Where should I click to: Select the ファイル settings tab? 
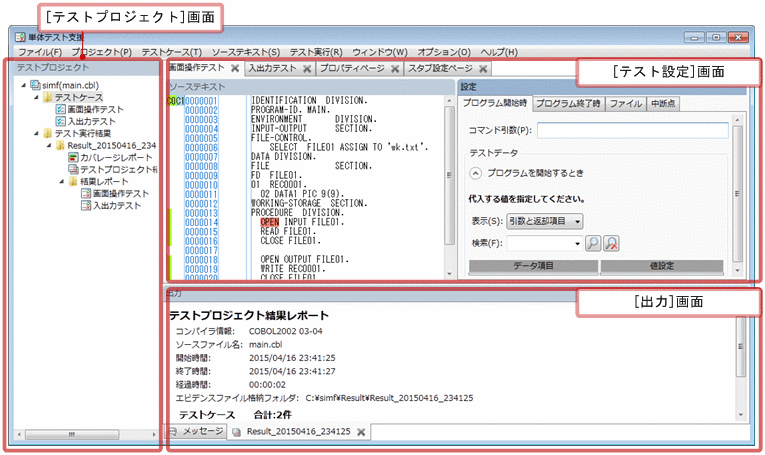coord(626,103)
